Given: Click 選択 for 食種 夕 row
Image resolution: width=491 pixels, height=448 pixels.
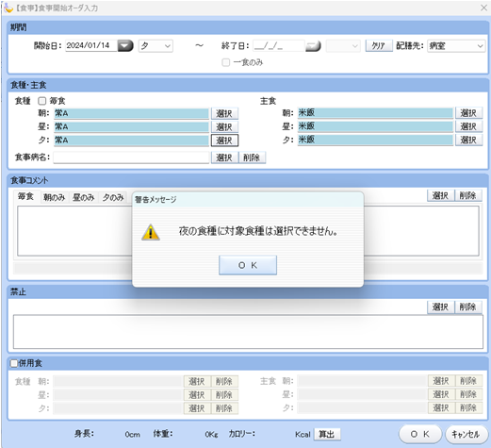Looking at the screenshot, I should point(224,141).
